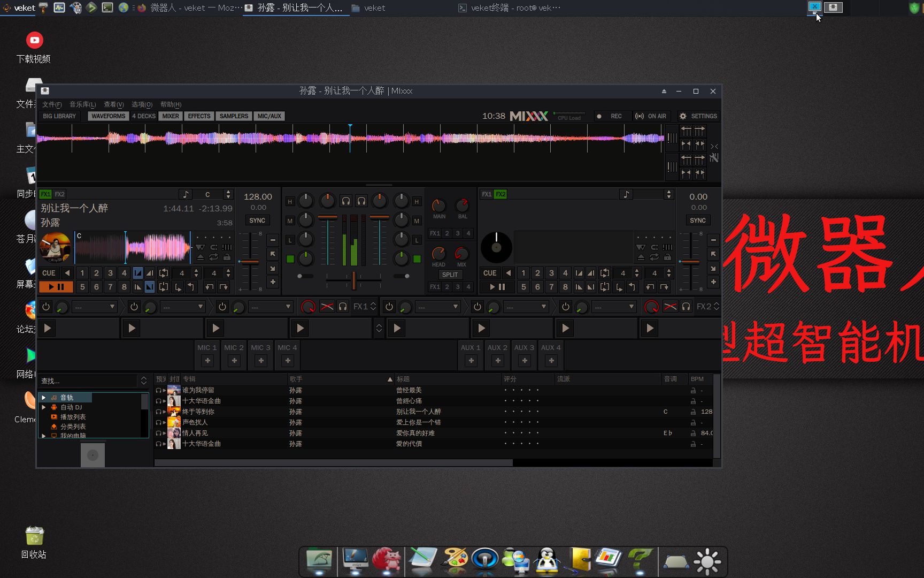
Task: Open first effect dropdown in FX2
Action: (438, 307)
